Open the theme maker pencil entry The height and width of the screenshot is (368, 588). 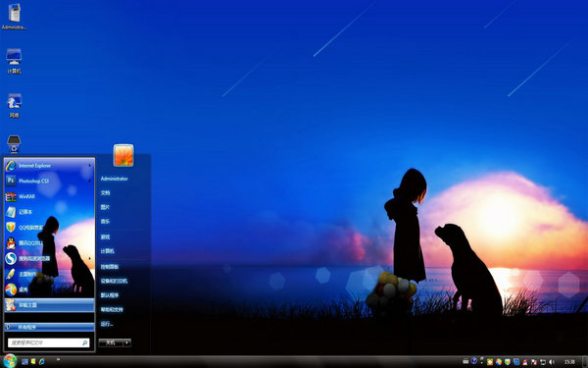[49, 274]
